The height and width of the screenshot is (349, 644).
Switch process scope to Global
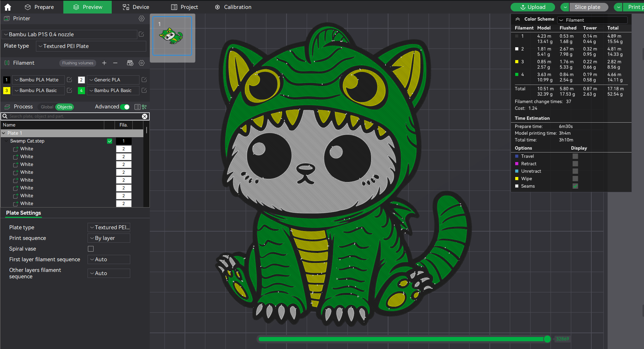(x=47, y=107)
